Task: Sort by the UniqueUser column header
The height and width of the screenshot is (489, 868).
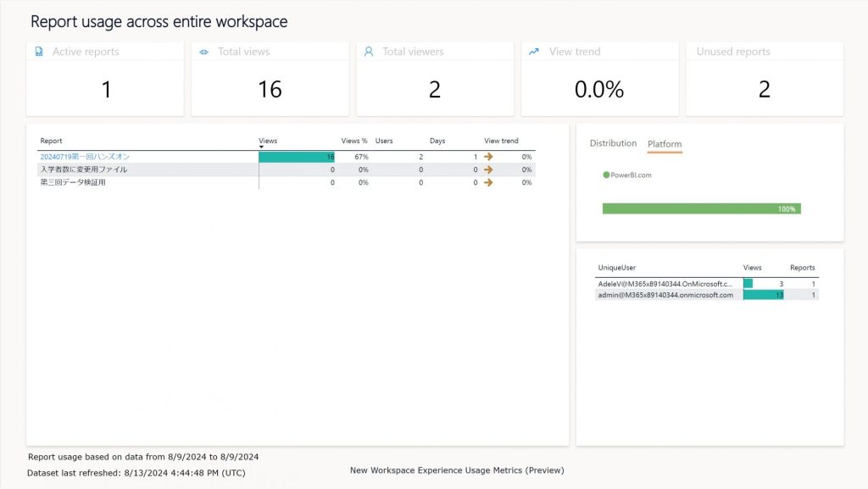Action: pos(616,267)
